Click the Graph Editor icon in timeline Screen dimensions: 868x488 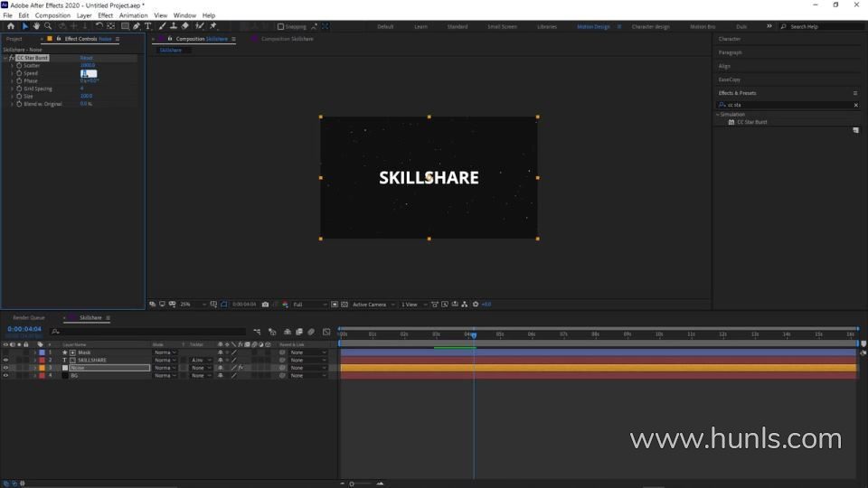[326, 332]
